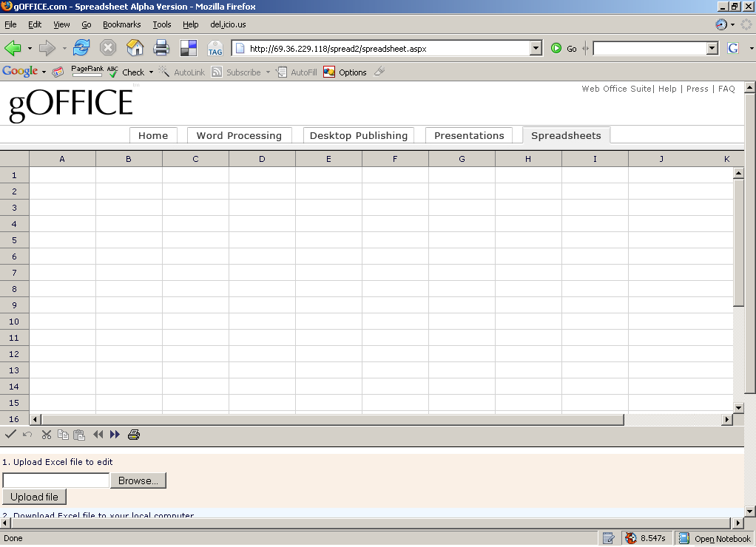Open the Check spelling dropdown arrow
This screenshot has height=547, width=756.
pos(151,72)
